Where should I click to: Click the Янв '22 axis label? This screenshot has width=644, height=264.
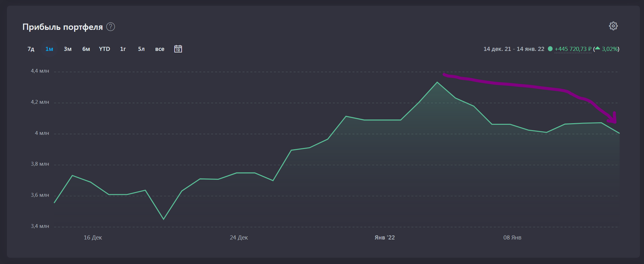[385, 238]
